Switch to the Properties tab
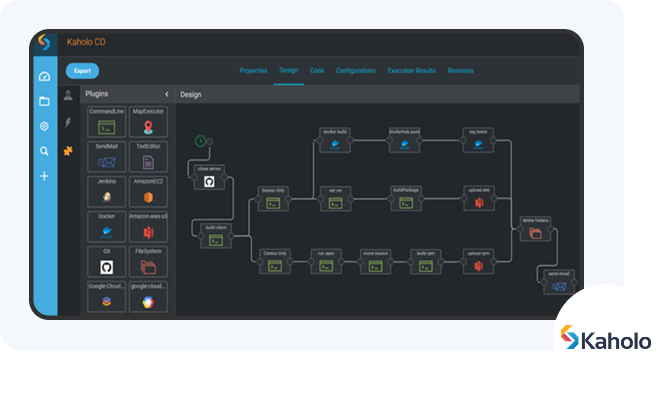 click(x=253, y=71)
